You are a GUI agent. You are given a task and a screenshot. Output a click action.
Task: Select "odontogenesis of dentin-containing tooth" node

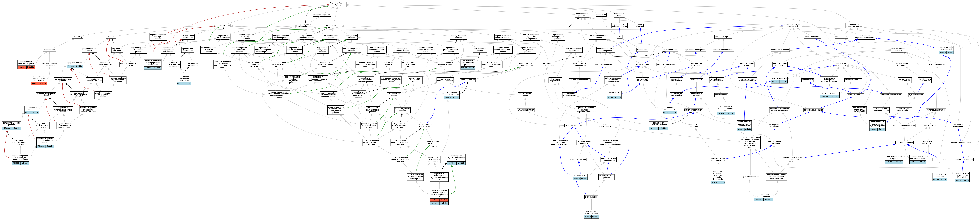[x=726, y=110]
